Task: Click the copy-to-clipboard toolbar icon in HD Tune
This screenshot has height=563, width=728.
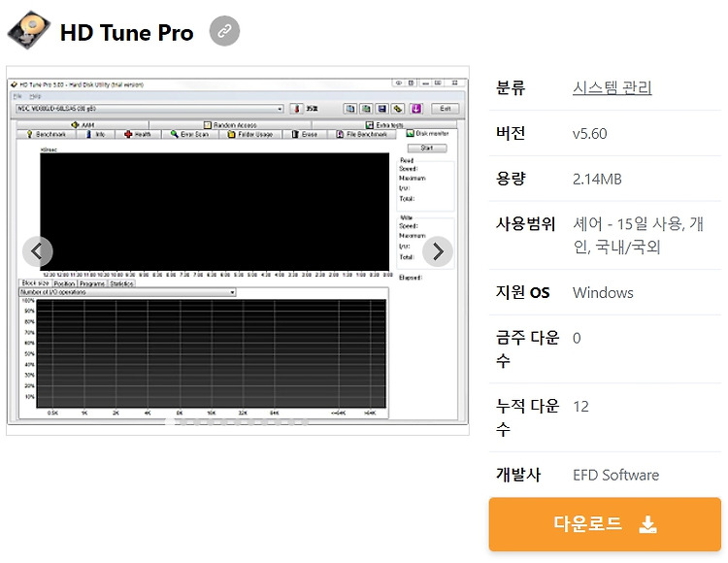Action: coord(350,109)
